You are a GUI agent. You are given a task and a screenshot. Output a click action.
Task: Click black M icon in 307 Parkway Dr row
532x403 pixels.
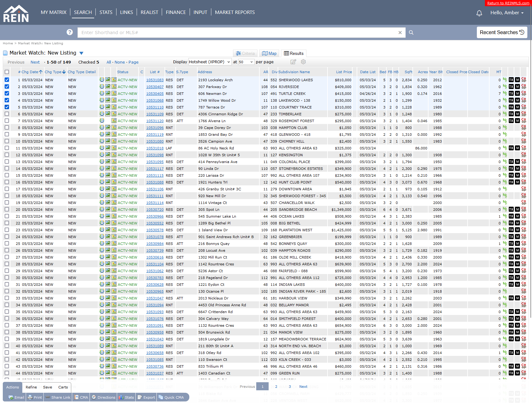click(517, 86)
